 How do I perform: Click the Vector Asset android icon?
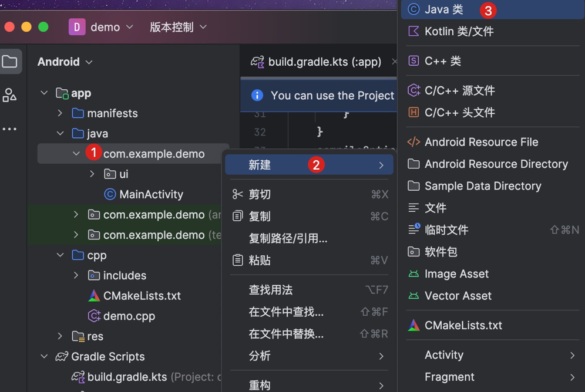point(413,296)
